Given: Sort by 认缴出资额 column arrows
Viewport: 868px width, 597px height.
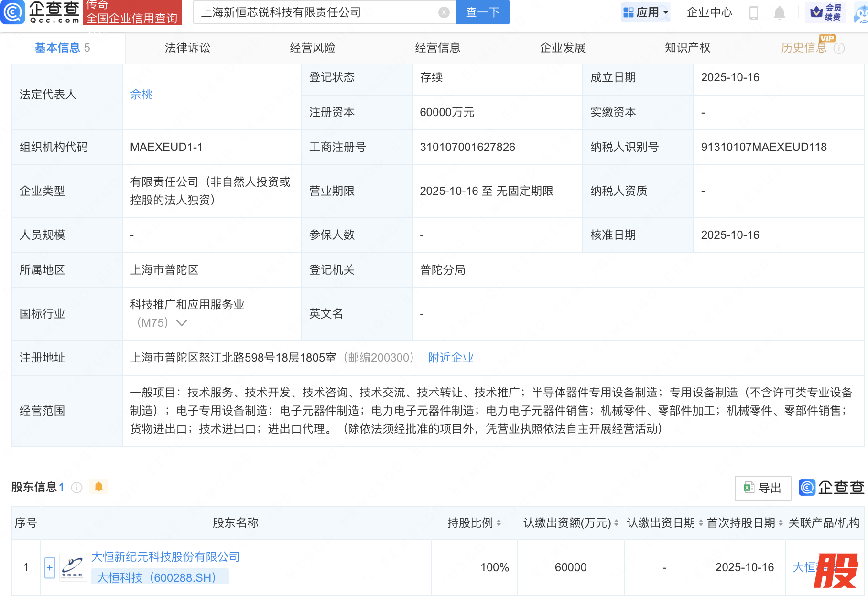Looking at the screenshot, I should click(616, 523).
